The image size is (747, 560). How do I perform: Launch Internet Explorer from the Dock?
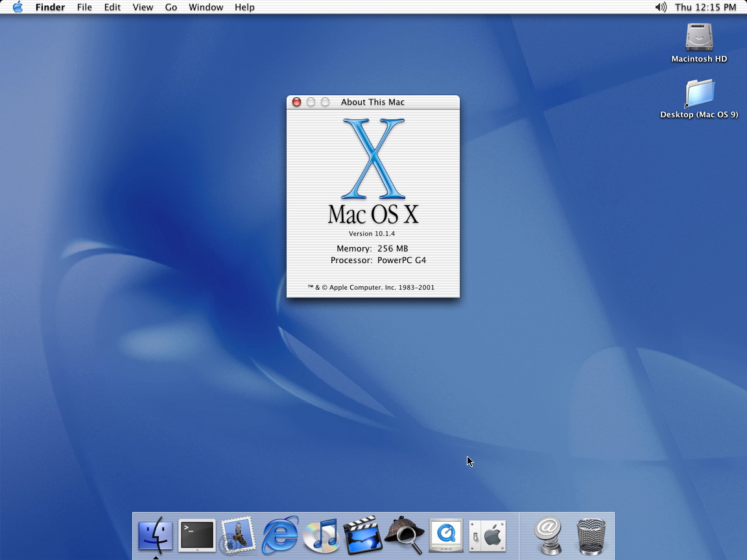tap(280, 535)
